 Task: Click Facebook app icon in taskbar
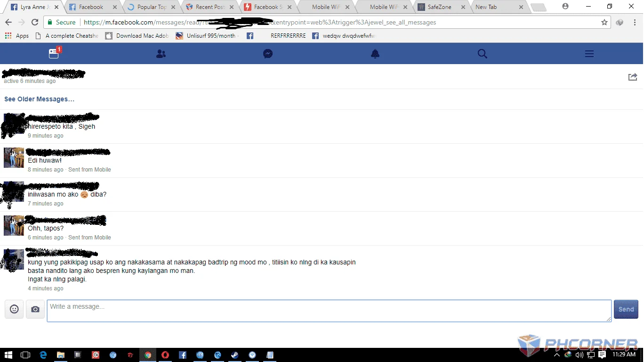[183, 355]
